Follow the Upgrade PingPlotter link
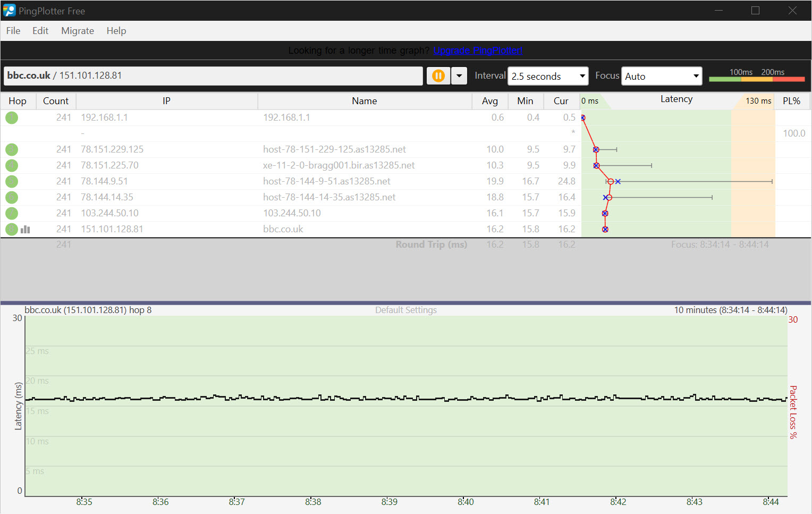The width and height of the screenshot is (812, 514). click(x=478, y=50)
